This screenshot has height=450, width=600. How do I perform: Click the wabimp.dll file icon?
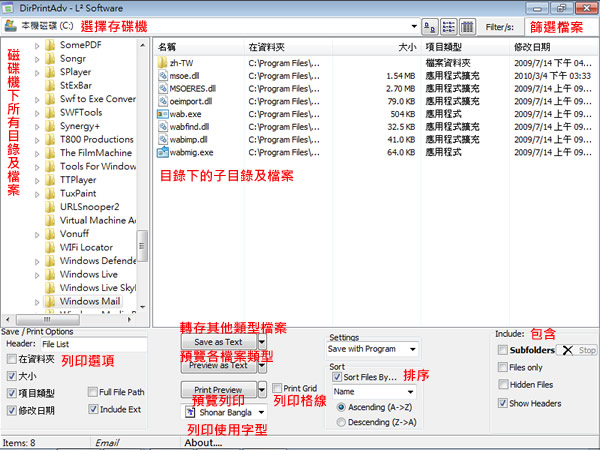coord(163,139)
